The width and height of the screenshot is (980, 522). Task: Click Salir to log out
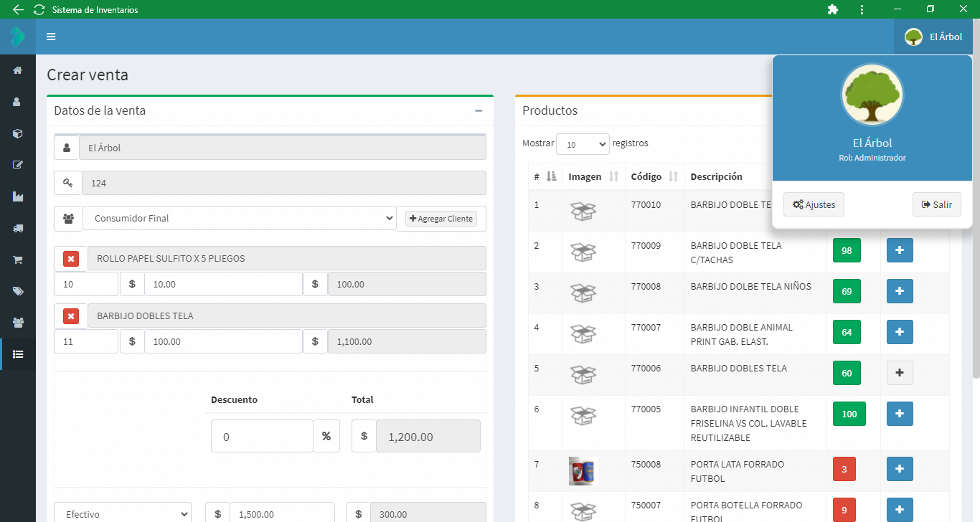point(936,204)
